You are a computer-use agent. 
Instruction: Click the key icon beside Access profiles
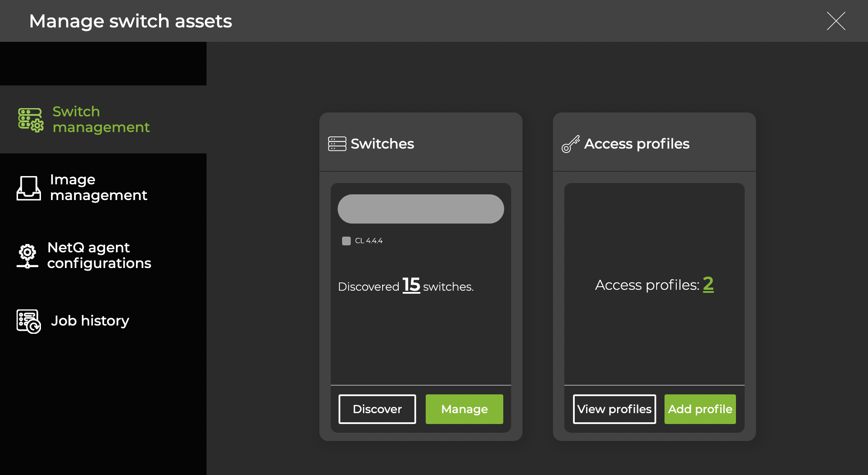[x=571, y=143]
